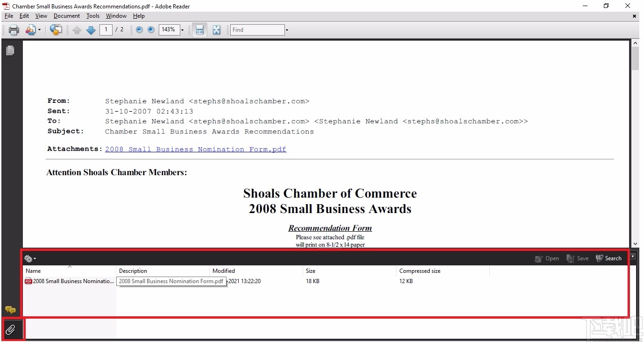Image resolution: width=644 pixels, height=342 pixels.
Task: Click the Print icon in toolbar
Action: [x=14, y=30]
